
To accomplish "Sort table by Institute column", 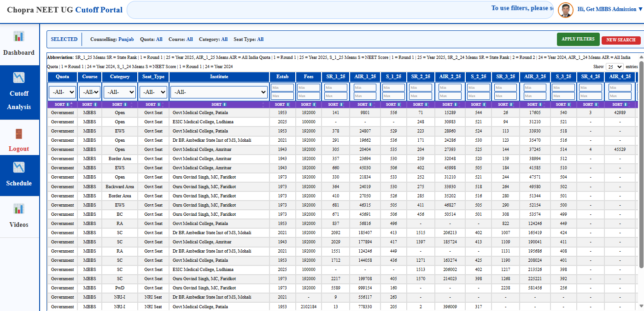I will [x=219, y=105].
